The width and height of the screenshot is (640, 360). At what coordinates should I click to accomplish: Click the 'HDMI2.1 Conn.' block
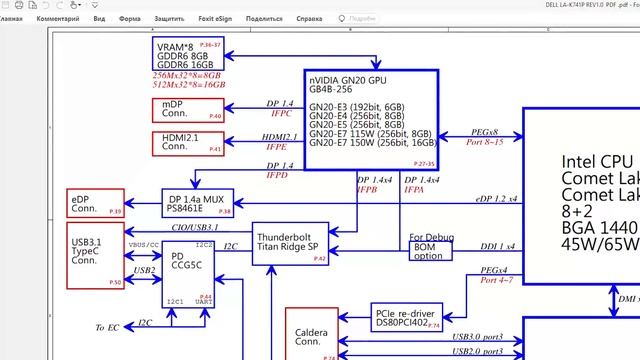188,144
